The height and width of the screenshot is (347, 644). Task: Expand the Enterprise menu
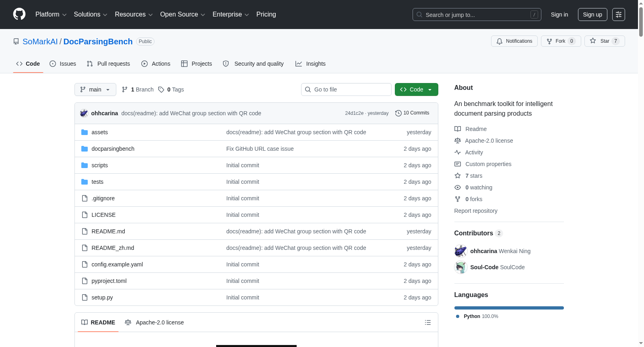pos(231,15)
